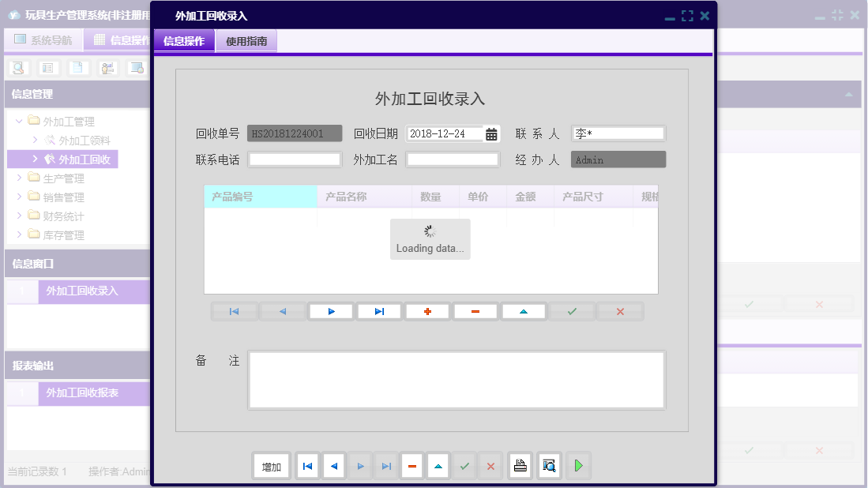
Task: Open the calendar picker for 回收日期
Action: pos(491,133)
